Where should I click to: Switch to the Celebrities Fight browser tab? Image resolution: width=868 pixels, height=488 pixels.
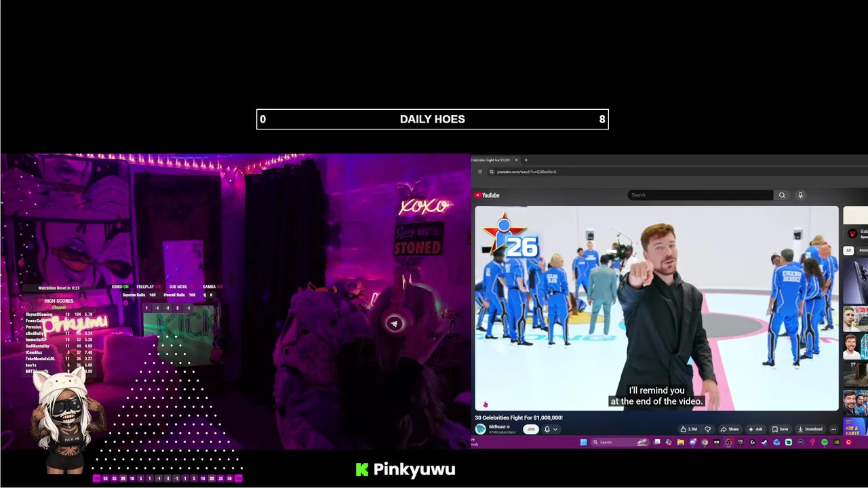[x=494, y=160]
